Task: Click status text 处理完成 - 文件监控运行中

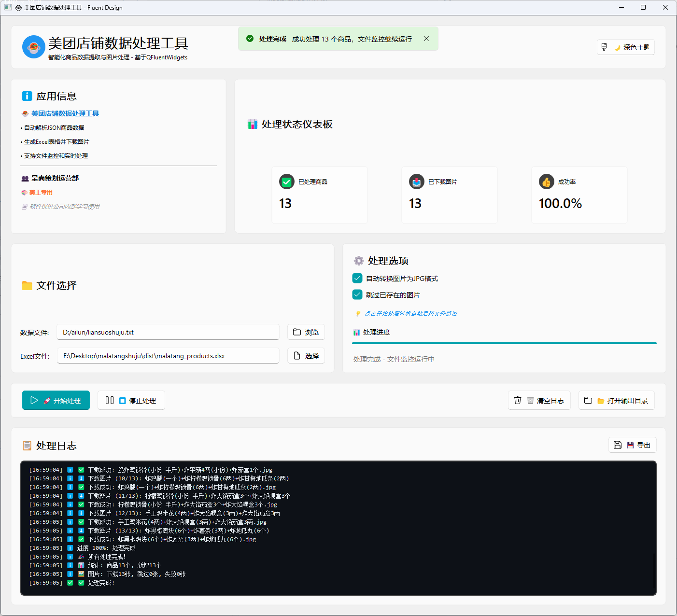Action: [394, 359]
